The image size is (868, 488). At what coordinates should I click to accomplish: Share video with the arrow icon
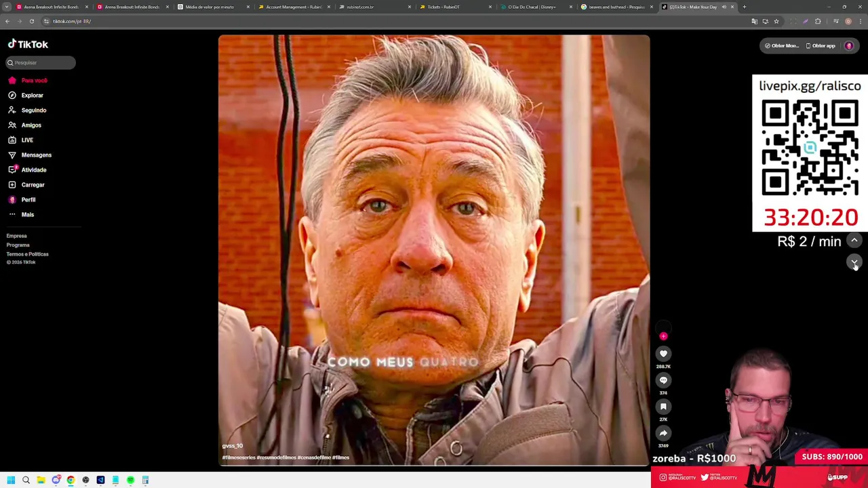(663, 433)
